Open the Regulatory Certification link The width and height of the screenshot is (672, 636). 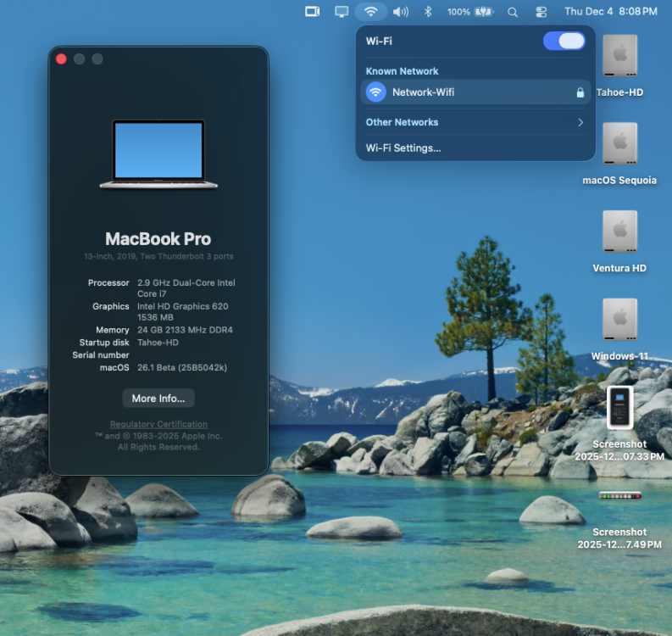[158, 424]
